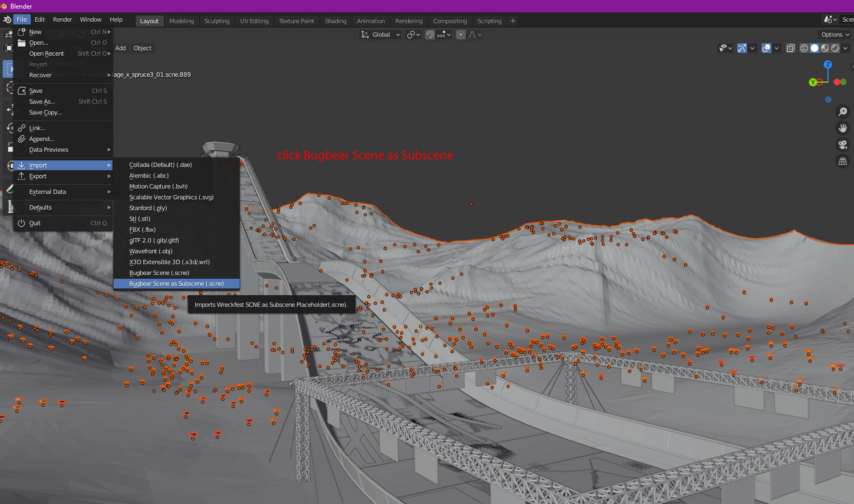Screen dimensions: 854x504
Task: Click Bugbear Scene as Subscene (.scne)
Action: tap(176, 284)
